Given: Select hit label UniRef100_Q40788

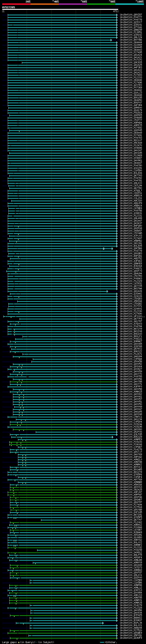Looking at the screenshot, I should click(131, 382).
